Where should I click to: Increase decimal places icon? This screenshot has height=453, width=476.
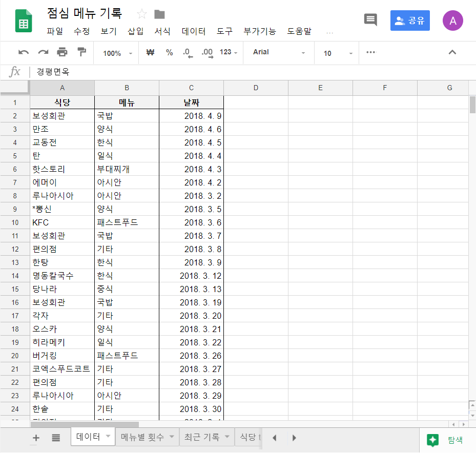(208, 52)
